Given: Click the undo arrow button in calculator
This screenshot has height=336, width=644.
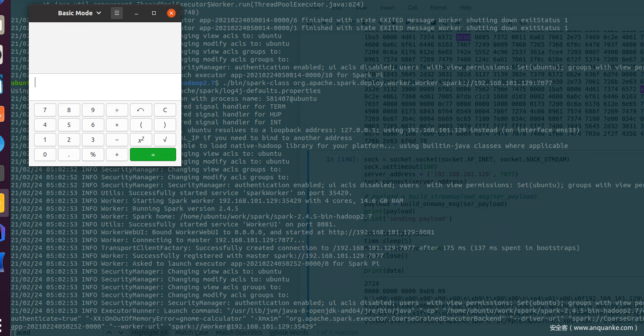Looking at the screenshot, I should point(141,110).
